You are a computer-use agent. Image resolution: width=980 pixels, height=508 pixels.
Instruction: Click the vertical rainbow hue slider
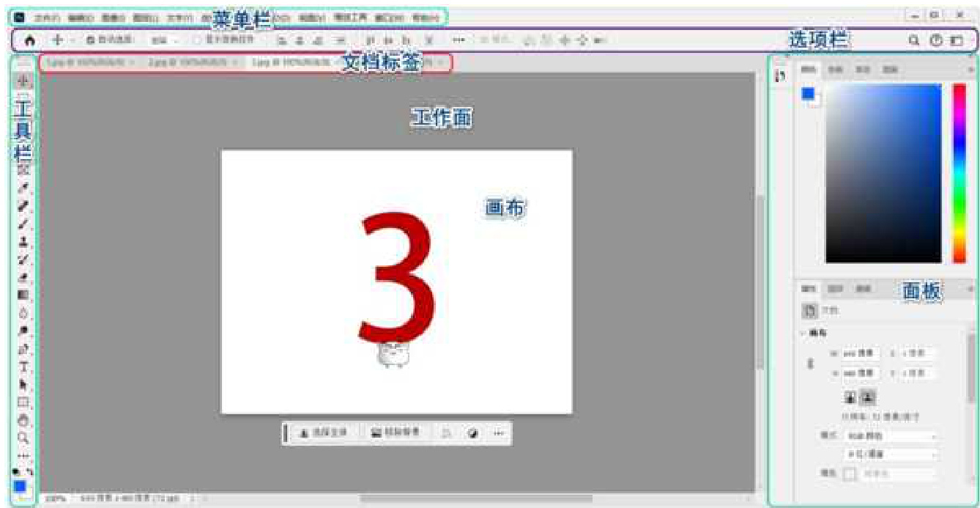[x=959, y=172]
